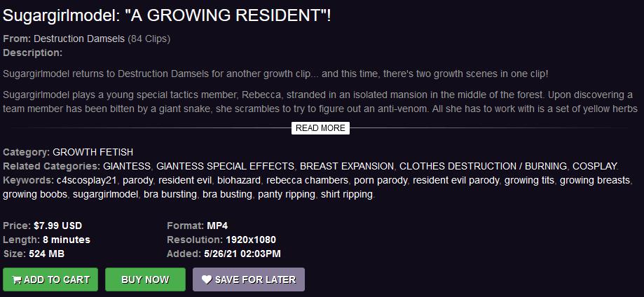Select the standalone parody keyword link
Viewport: 644px width, 297px height.
(x=137, y=180)
